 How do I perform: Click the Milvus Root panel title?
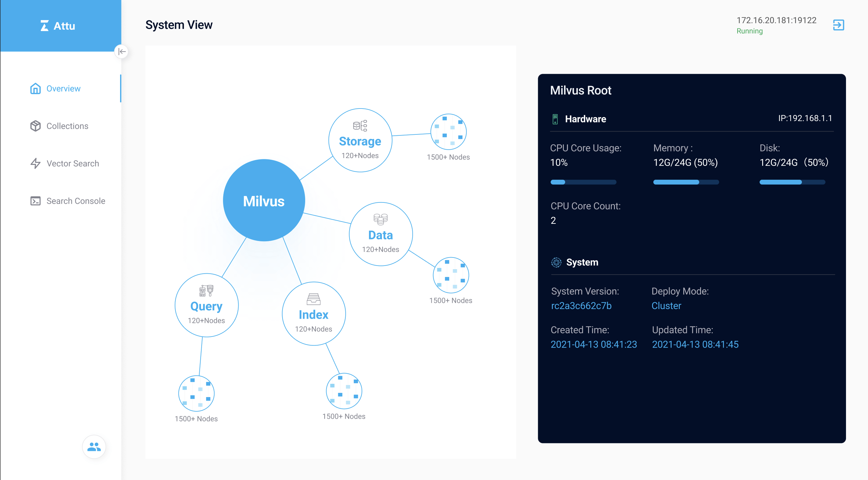581,90
